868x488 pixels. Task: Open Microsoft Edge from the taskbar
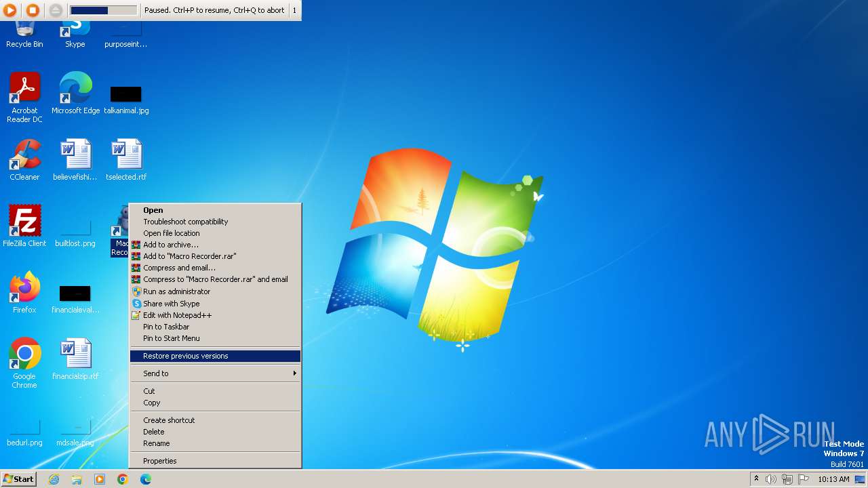(146, 479)
